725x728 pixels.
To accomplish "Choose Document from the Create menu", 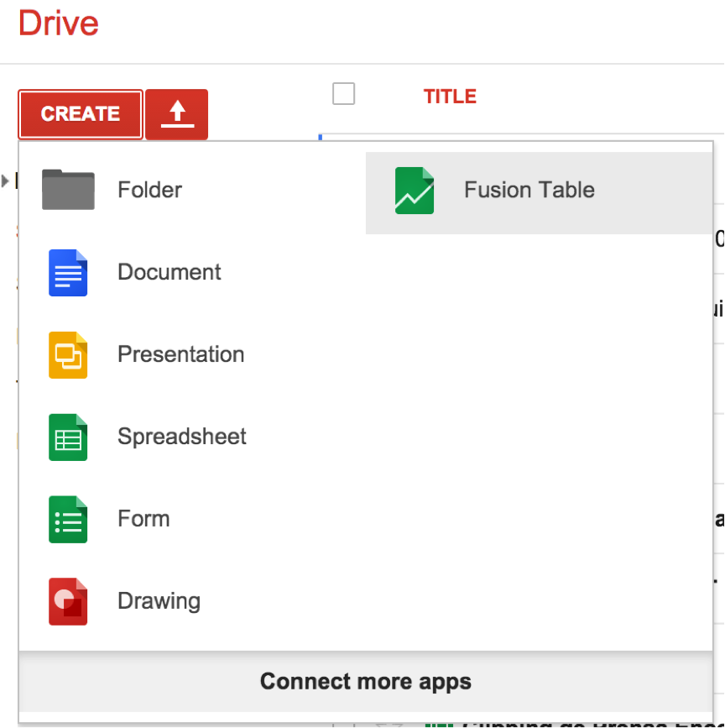I will point(192,273).
